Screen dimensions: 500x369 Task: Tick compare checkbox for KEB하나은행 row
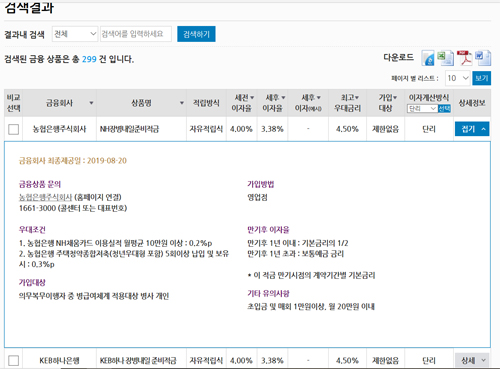[x=13, y=360]
